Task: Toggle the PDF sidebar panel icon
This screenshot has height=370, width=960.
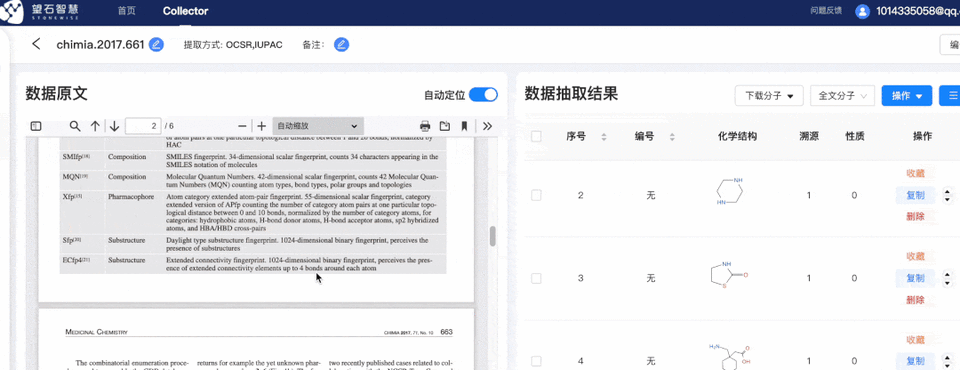Action: (36, 126)
